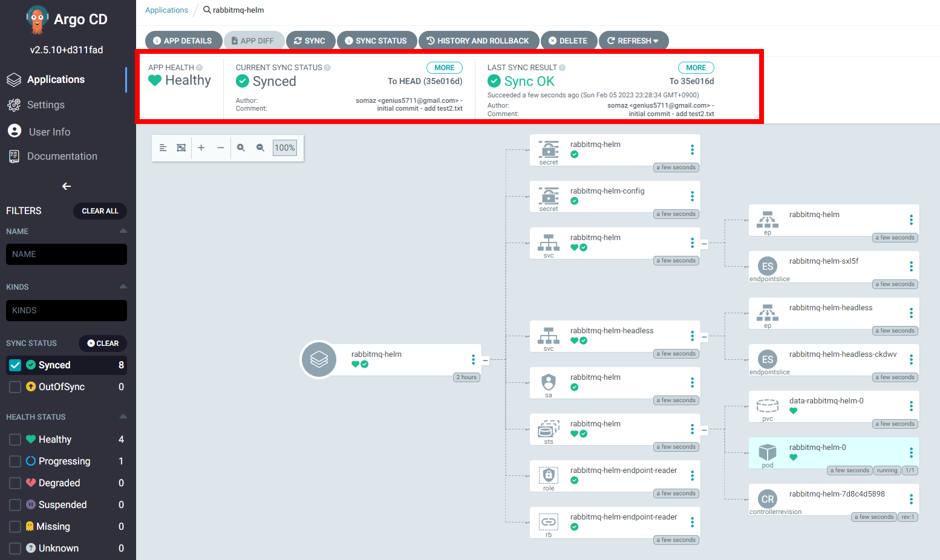Click the User Info avatar icon
The width and height of the screenshot is (940, 560).
(15, 131)
